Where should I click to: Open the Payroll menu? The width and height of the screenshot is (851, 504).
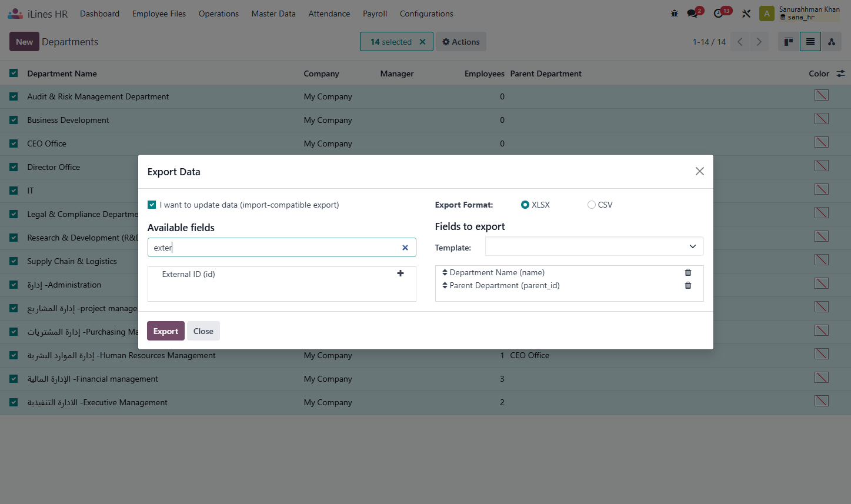375,14
